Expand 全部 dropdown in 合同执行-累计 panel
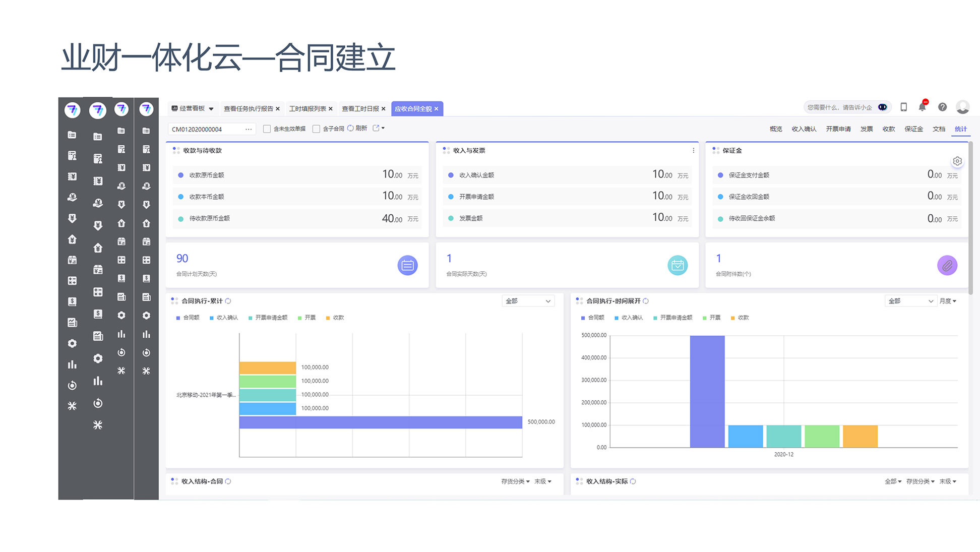The height and width of the screenshot is (552, 980). click(x=528, y=301)
